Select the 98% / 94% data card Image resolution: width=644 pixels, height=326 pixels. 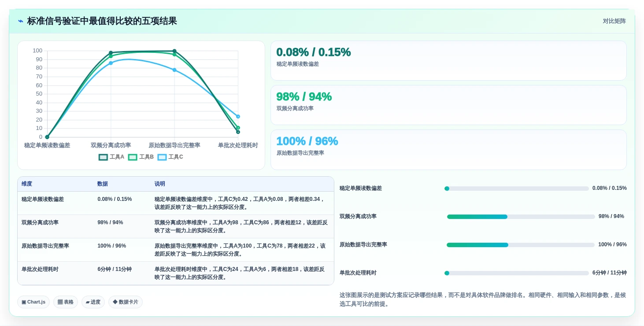pos(448,105)
